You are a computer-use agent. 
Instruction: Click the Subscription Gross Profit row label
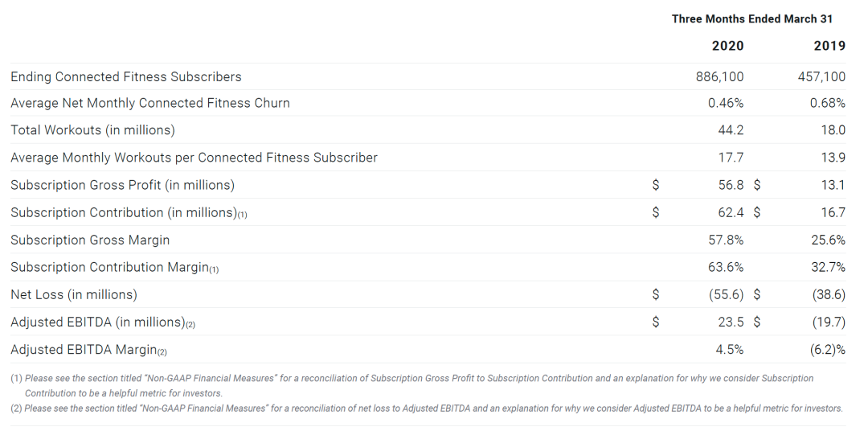122,185
